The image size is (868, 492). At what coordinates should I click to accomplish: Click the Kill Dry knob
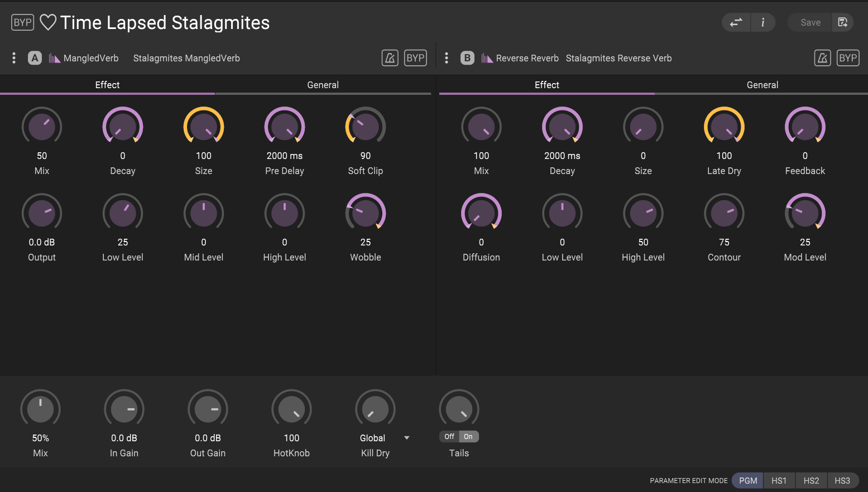375,409
